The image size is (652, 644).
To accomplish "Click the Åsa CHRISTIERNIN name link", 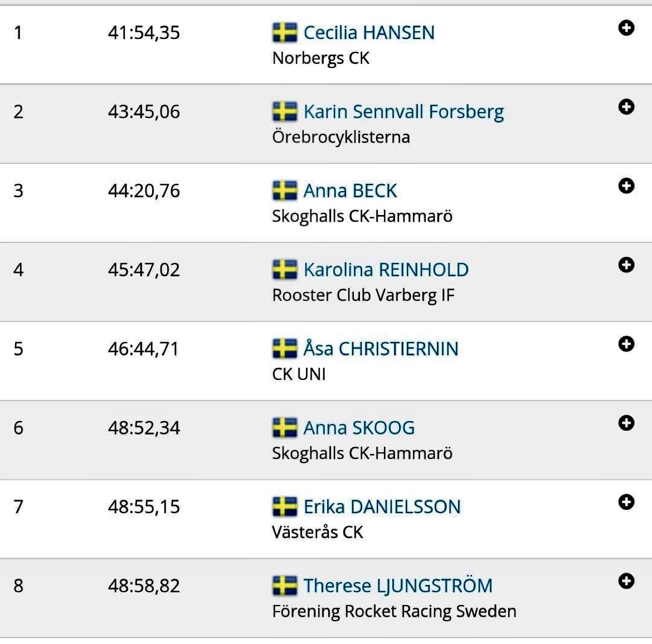I will click(x=381, y=349).
